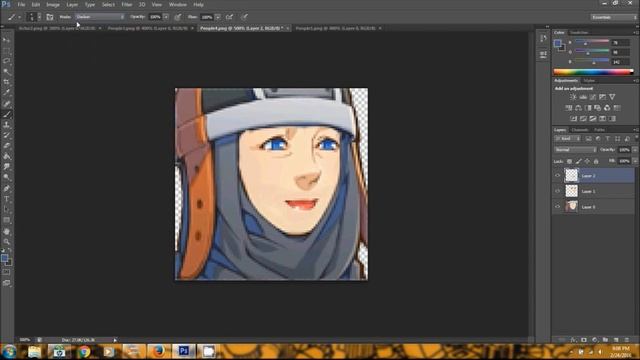The width and height of the screenshot is (640, 360).
Task: Select the Hand tool
Action: click(x=7, y=231)
